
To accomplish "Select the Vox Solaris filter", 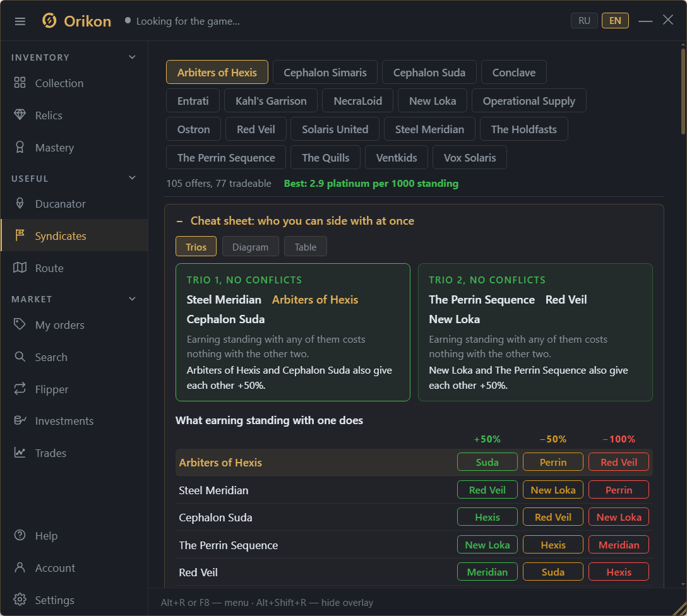I will point(470,158).
